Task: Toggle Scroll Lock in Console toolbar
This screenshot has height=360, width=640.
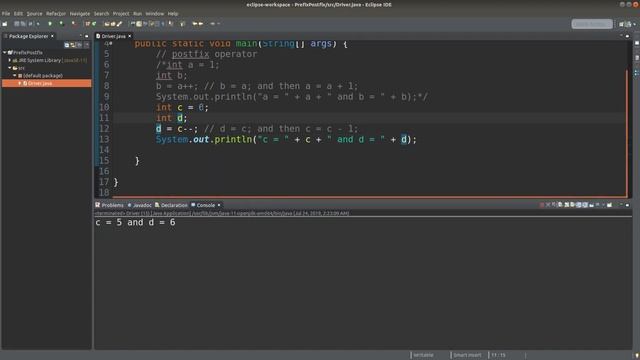Action: pos(567,205)
